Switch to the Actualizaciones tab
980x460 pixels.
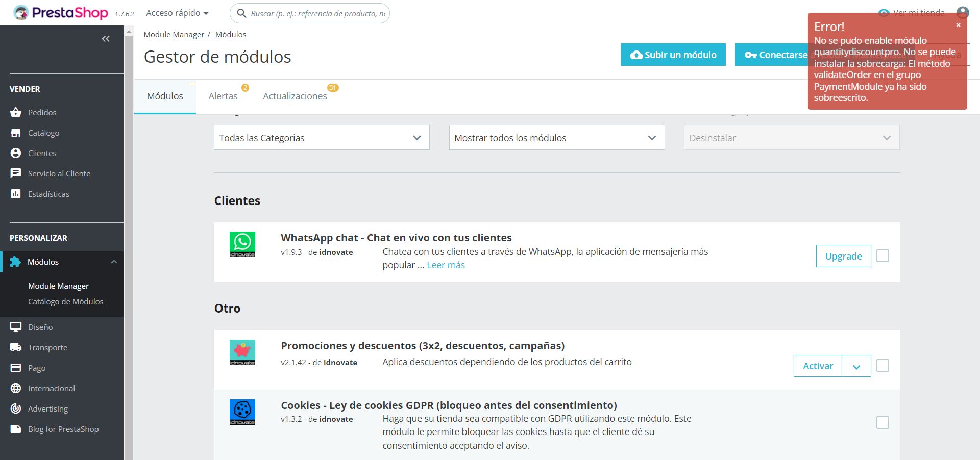tap(295, 96)
